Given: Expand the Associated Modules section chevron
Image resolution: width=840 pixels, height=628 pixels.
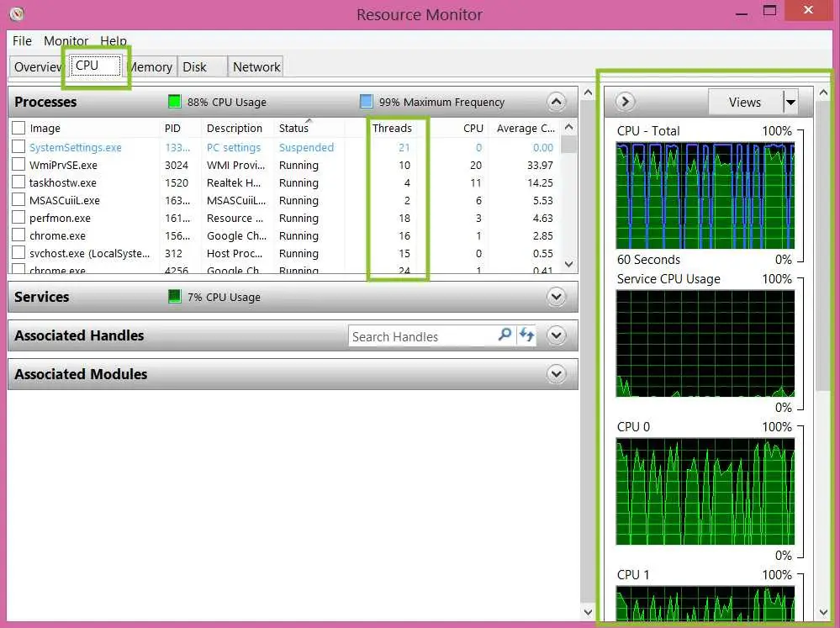Looking at the screenshot, I should coord(556,374).
